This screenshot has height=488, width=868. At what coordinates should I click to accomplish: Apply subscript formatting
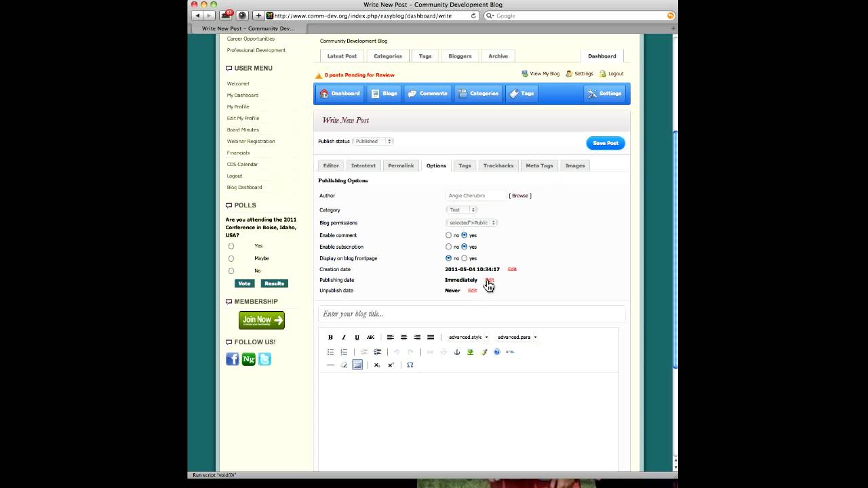tap(377, 365)
